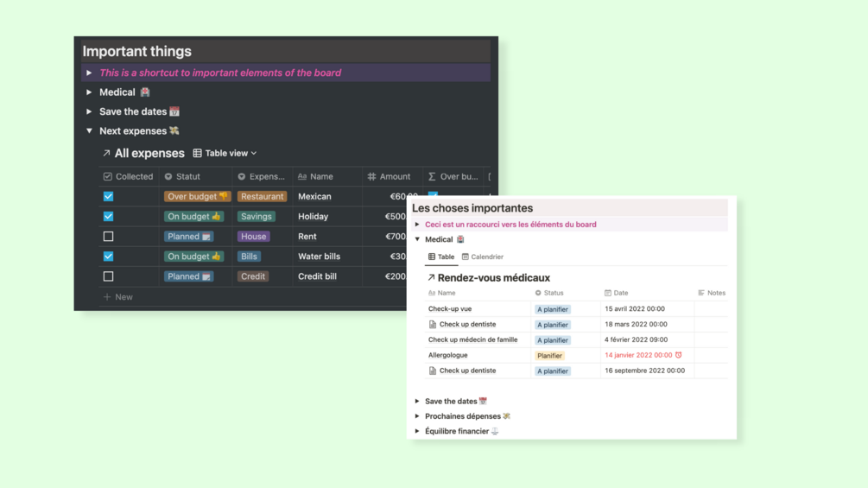The width and height of the screenshot is (868, 488).
Task: Uncheck Collected for the Water bills row
Action: pos(109,257)
